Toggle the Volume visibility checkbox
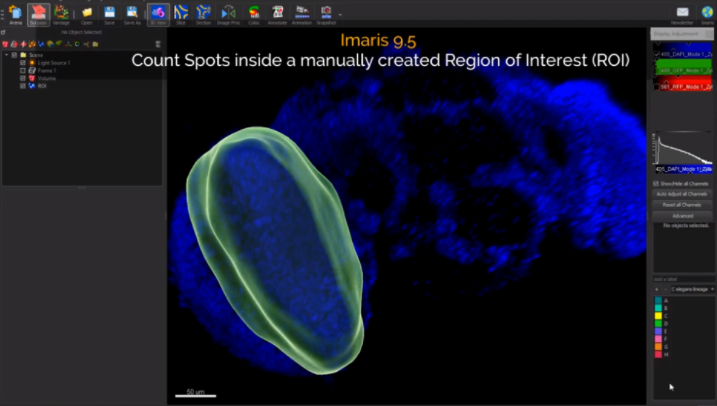Screen dimensions: 717x406 coord(23,78)
